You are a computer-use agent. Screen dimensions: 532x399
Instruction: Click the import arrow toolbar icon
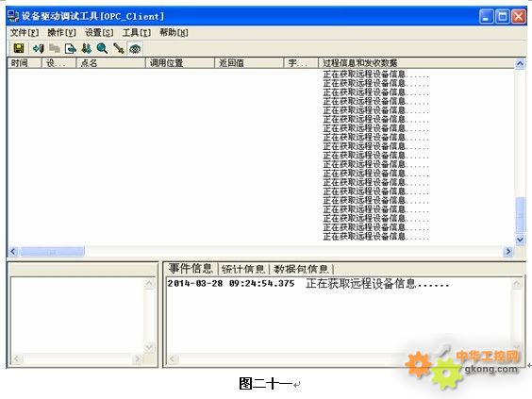tap(39, 48)
